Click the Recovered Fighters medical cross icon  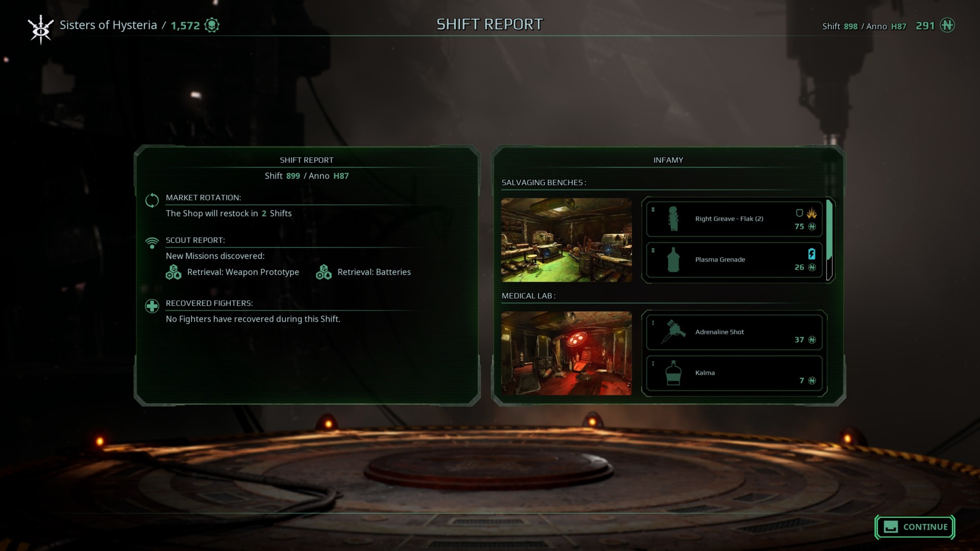152,306
